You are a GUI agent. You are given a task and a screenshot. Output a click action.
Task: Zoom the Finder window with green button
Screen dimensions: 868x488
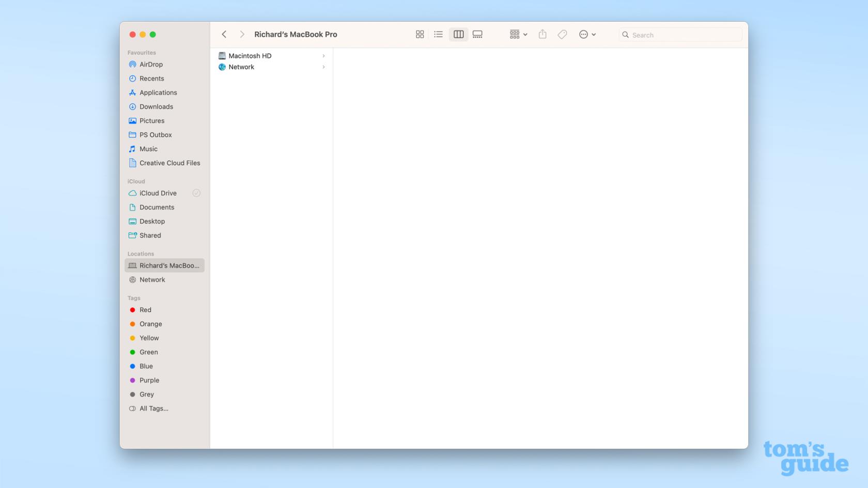pos(153,35)
